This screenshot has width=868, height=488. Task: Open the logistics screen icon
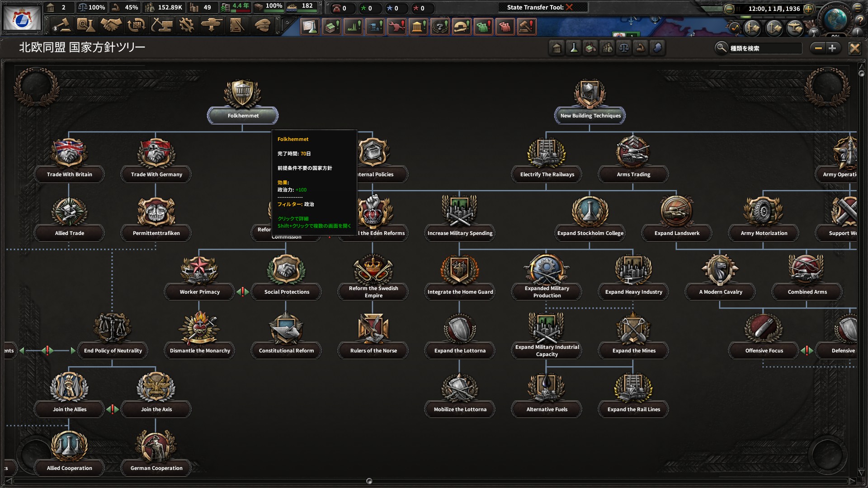(237, 26)
